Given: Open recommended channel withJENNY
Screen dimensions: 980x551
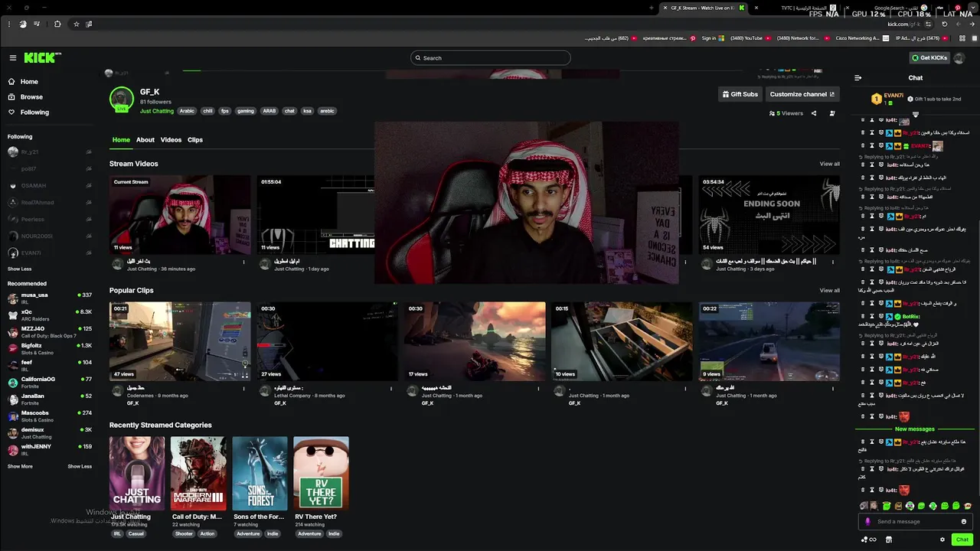Looking at the screenshot, I should tap(50, 450).
